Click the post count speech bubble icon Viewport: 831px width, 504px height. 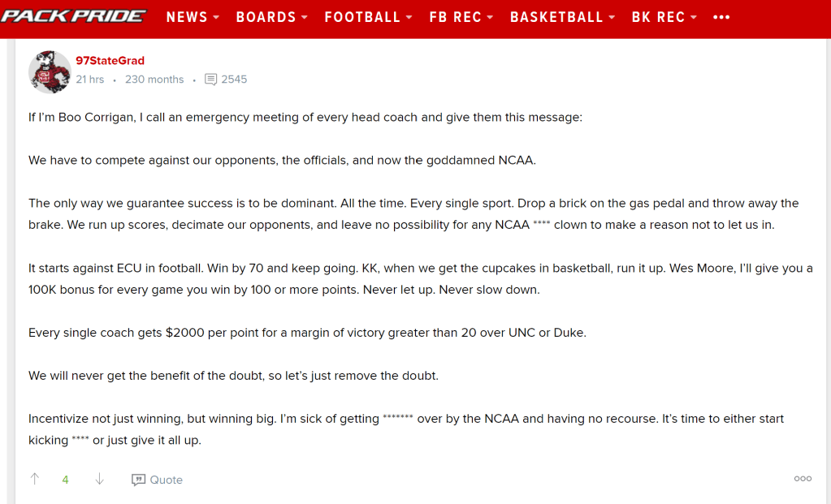coord(210,80)
